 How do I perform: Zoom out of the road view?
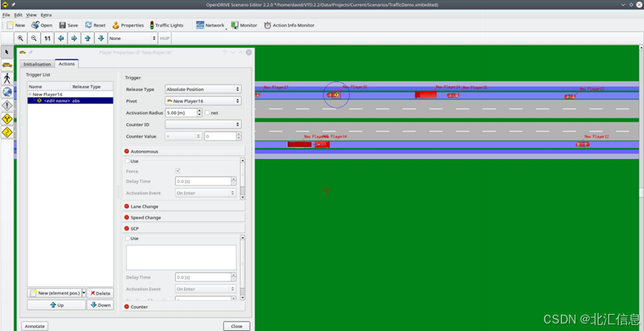[x=34, y=38]
